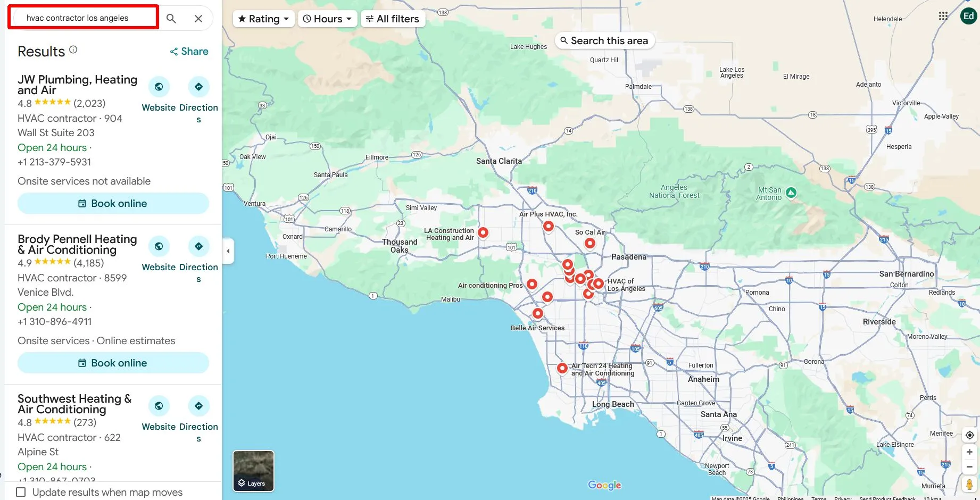This screenshot has width=980, height=500.
Task: Enable Update results when map moves
Action: point(21,492)
